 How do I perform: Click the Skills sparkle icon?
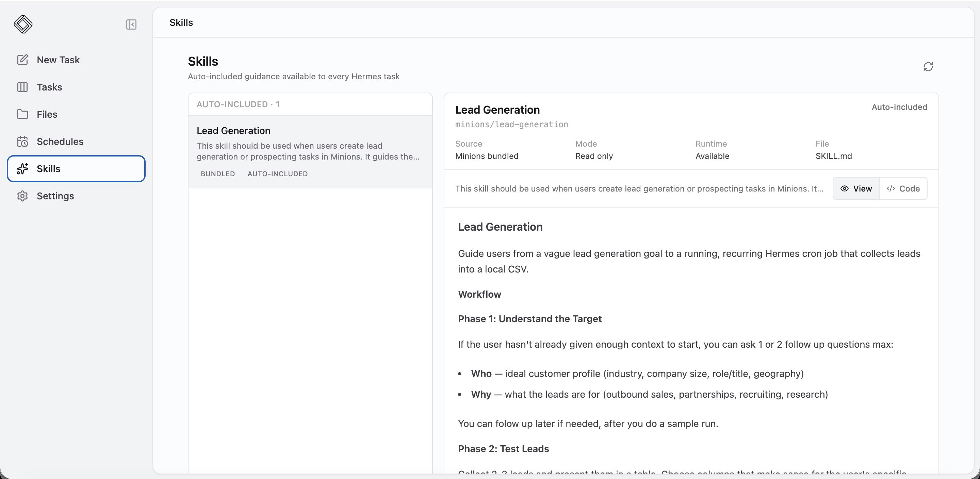pos(22,168)
